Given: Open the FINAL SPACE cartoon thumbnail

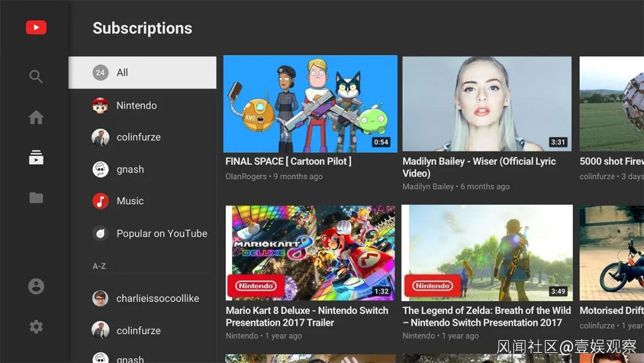Looking at the screenshot, I should tap(311, 104).
